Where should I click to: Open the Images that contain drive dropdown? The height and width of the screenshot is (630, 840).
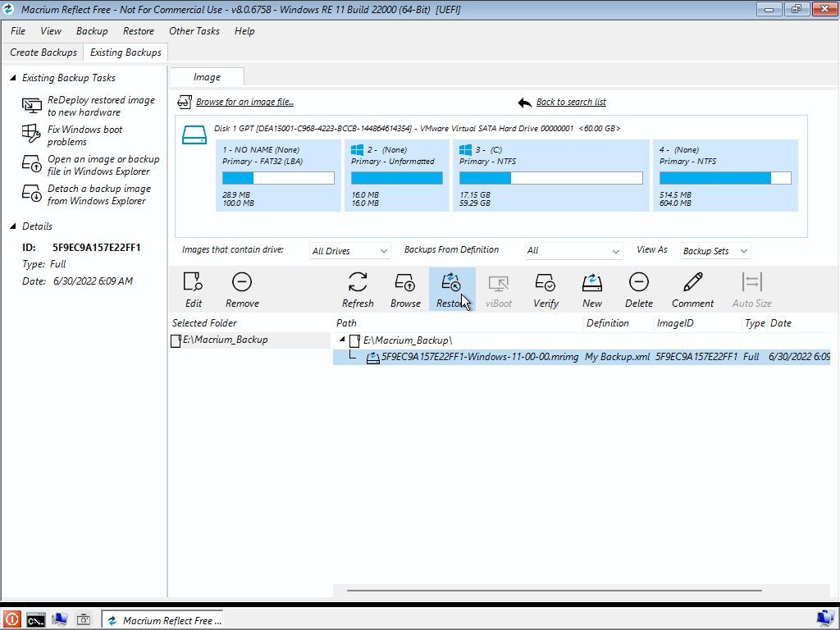(x=349, y=251)
